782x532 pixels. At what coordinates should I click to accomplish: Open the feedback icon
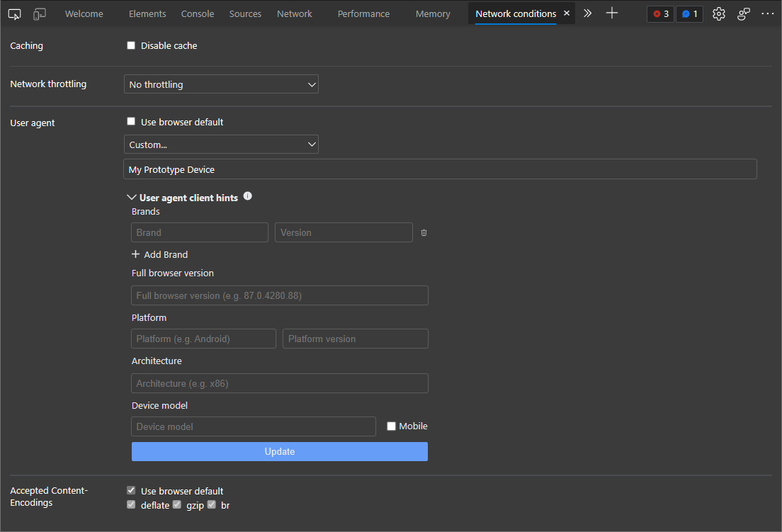tap(743, 13)
